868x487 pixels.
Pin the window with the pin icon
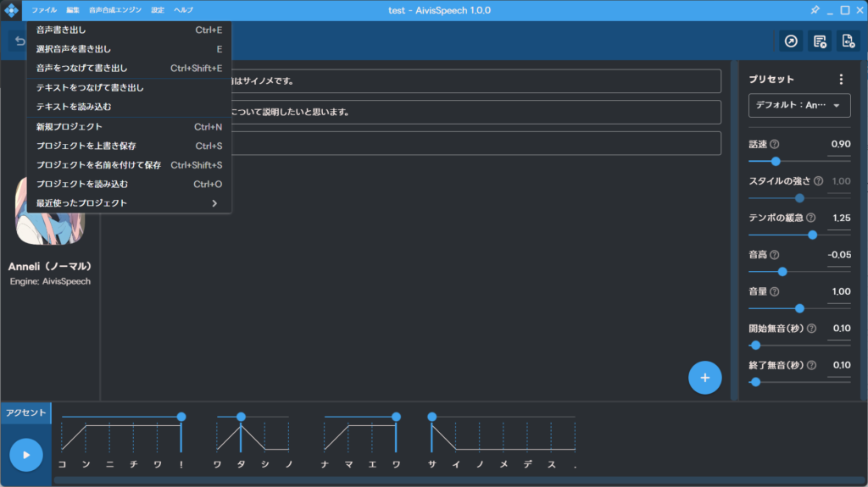coord(815,10)
